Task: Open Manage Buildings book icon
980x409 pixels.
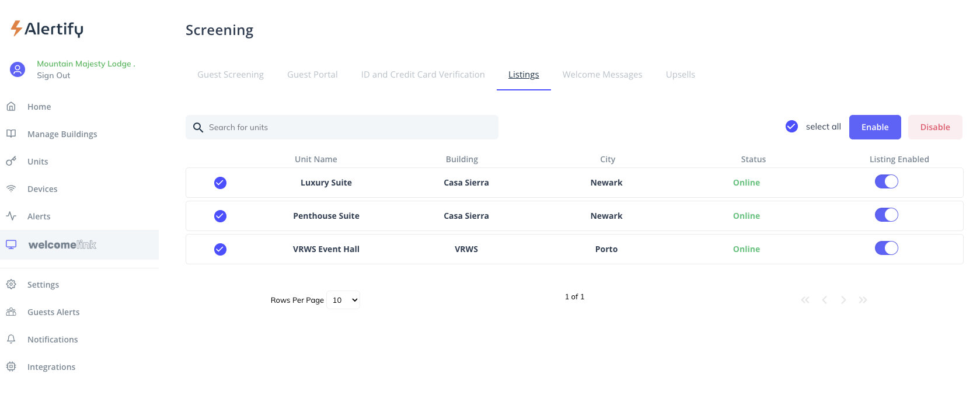Action: click(x=11, y=134)
